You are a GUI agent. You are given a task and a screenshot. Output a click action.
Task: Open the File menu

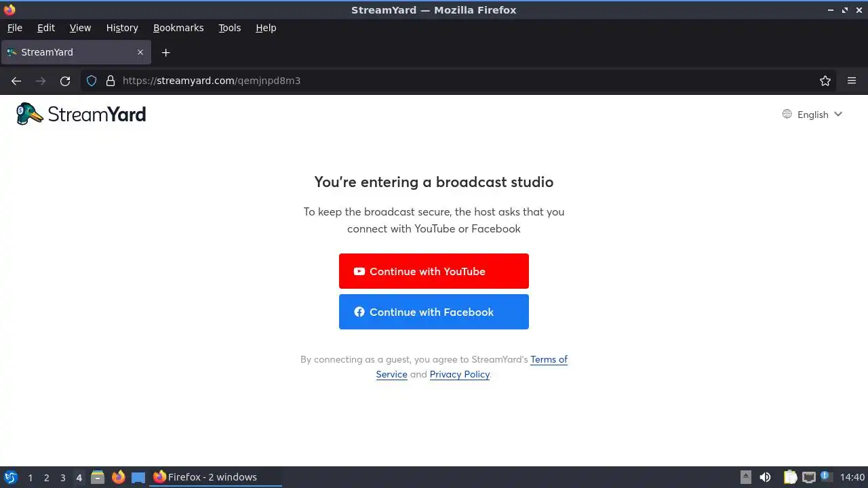pos(14,28)
